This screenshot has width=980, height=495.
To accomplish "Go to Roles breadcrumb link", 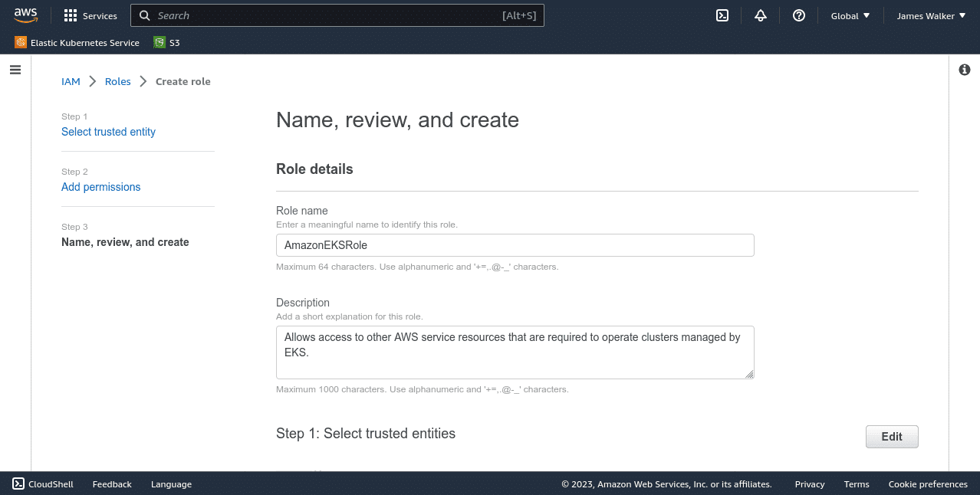I will [x=118, y=81].
